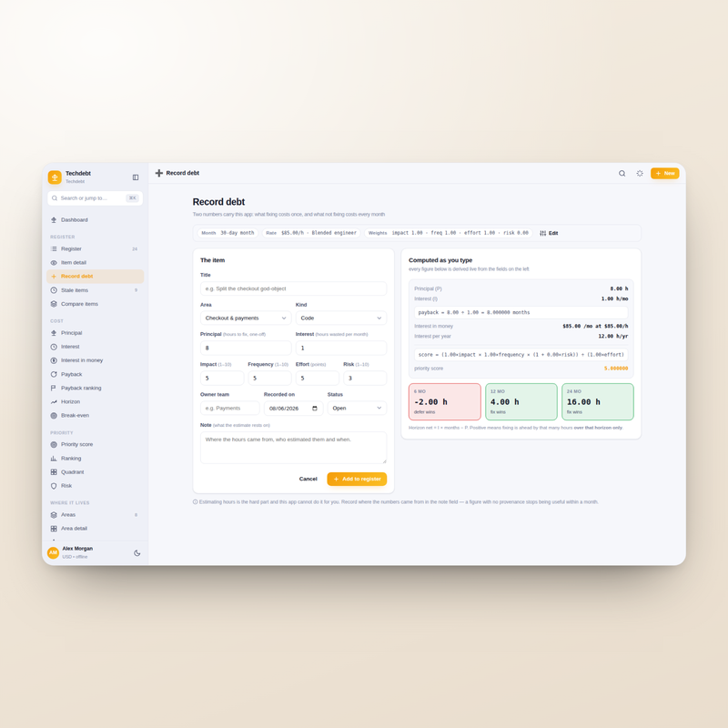
Task: Click the Record debt header plus icon
Action: pos(159,173)
